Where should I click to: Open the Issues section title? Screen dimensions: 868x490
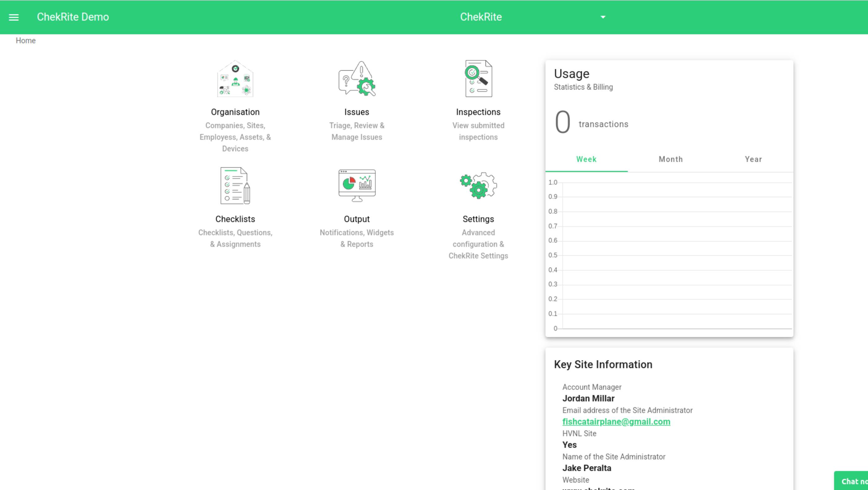tap(357, 112)
